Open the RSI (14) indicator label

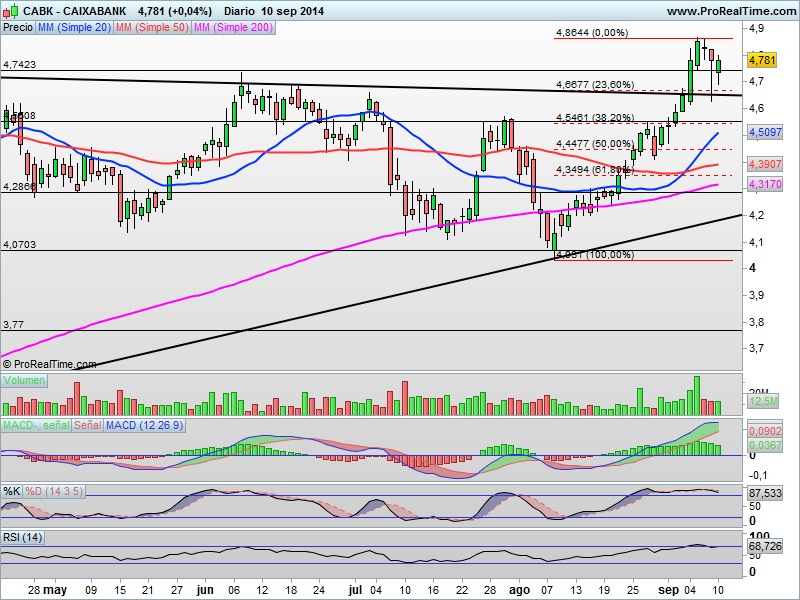22,537
